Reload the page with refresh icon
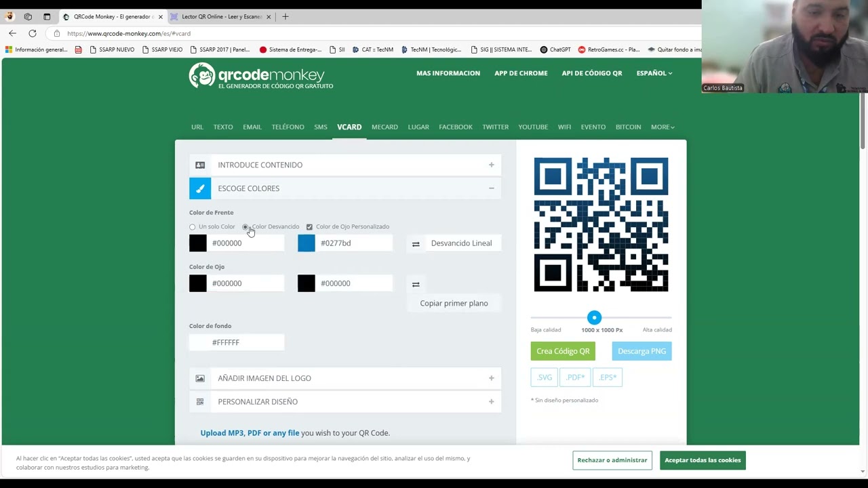Screen dimensions: 868x488 (32, 33)
